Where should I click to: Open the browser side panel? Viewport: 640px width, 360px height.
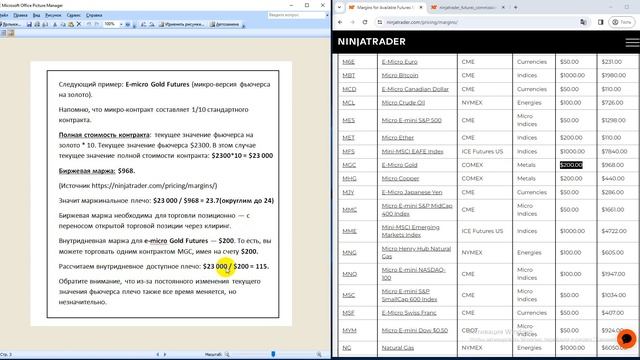click(600, 22)
